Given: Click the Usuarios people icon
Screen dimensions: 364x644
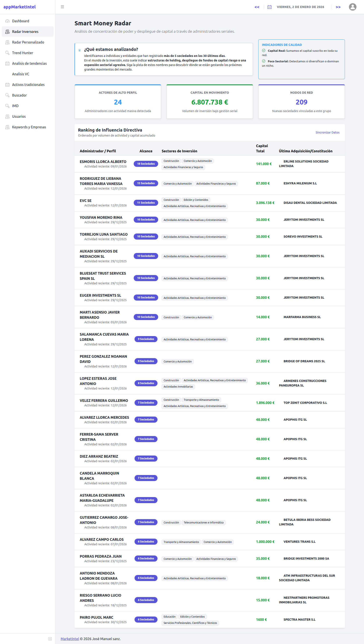Looking at the screenshot, I should (8, 116).
